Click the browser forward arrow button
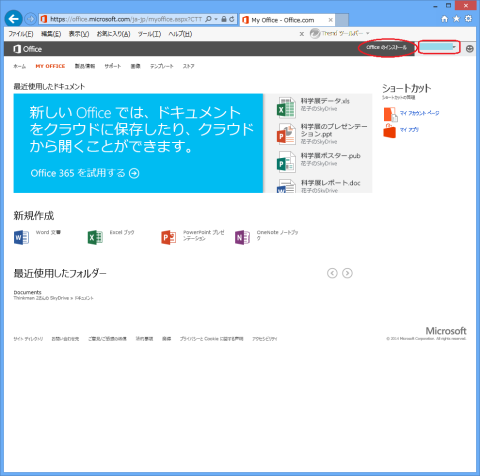Screen dimensions: 480x476 30,19
